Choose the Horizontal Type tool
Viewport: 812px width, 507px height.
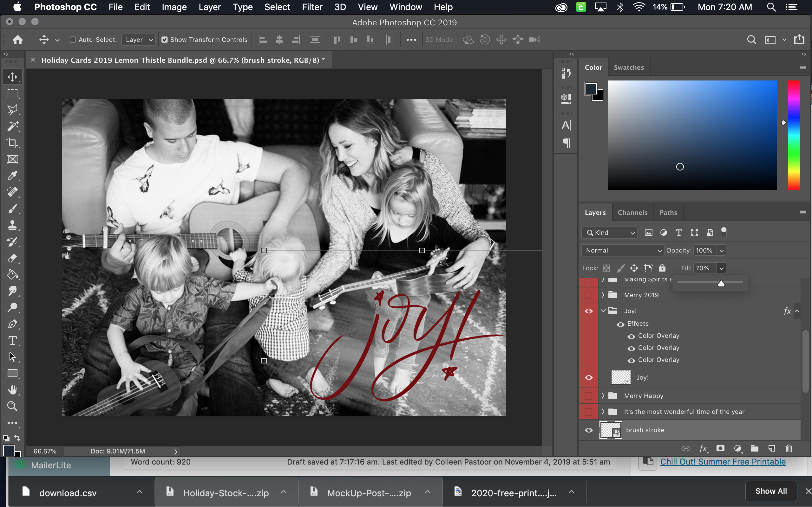tap(13, 341)
